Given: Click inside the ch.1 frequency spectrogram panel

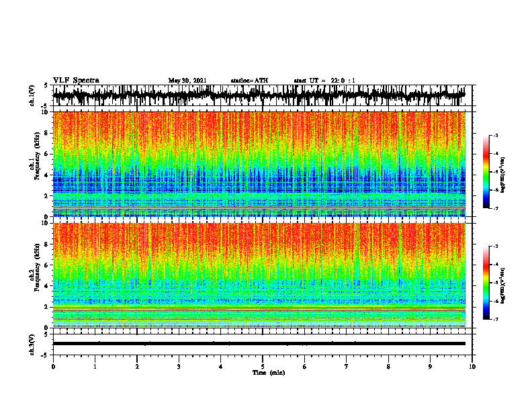Looking at the screenshot, I should (259, 164).
